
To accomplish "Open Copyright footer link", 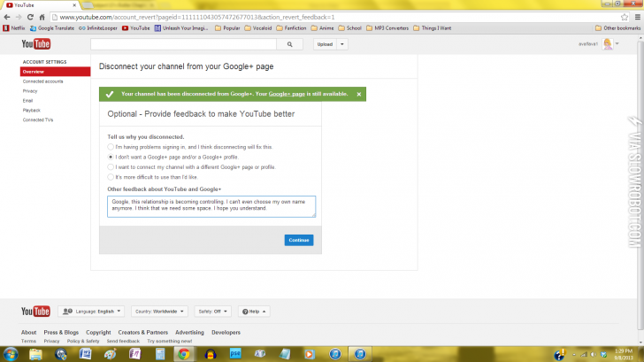I will pyautogui.click(x=98, y=333).
